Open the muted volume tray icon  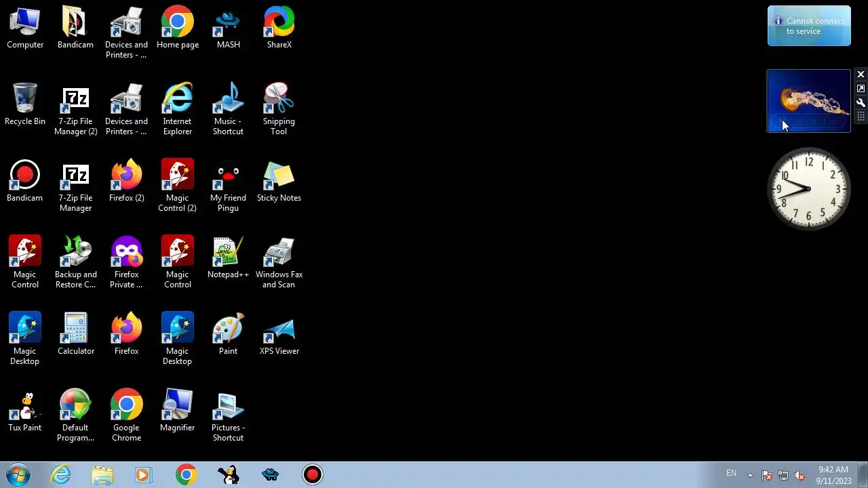pyautogui.click(x=800, y=475)
